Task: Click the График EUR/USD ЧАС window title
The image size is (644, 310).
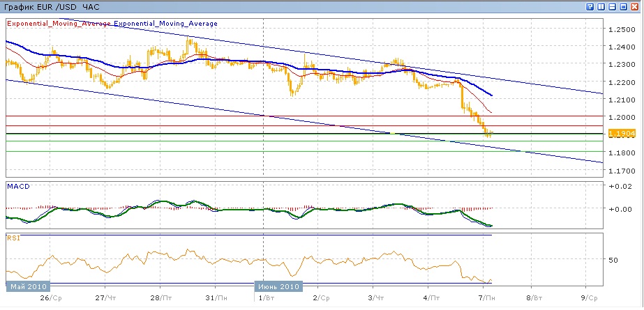Action: pyautogui.click(x=51, y=7)
